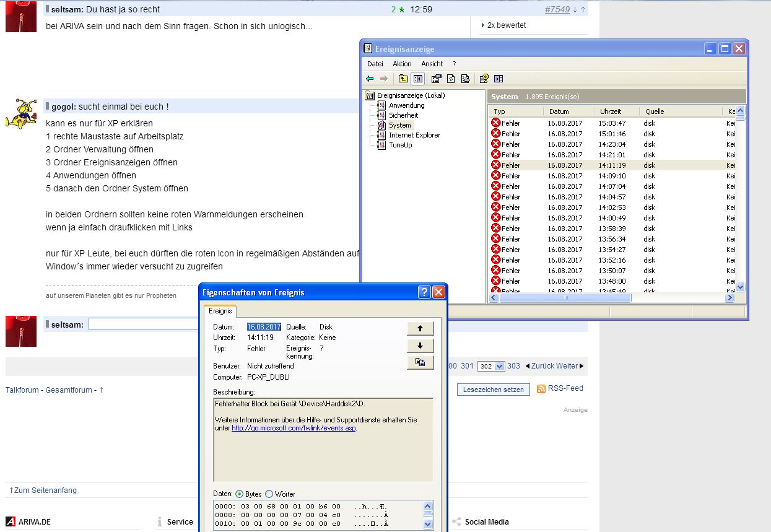Screen dimensions: 771x532
Task: Go to forum page 303
Action: (x=513, y=366)
